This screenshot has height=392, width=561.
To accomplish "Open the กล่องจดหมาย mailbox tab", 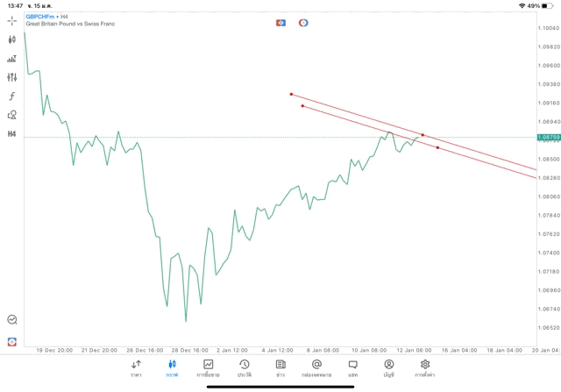I will 316,368.
